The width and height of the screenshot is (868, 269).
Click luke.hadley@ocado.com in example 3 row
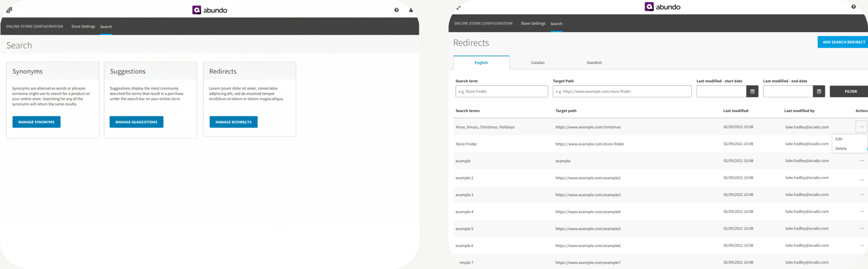pyautogui.click(x=807, y=195)
